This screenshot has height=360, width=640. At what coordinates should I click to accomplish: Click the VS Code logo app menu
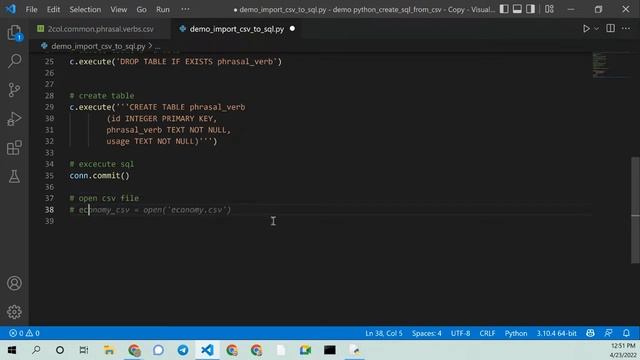point(11,9)
